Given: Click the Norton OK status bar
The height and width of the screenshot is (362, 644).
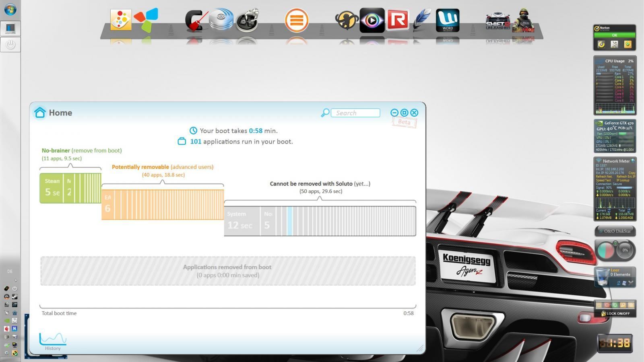Looking at the screenshot, I should click(615, 35).
